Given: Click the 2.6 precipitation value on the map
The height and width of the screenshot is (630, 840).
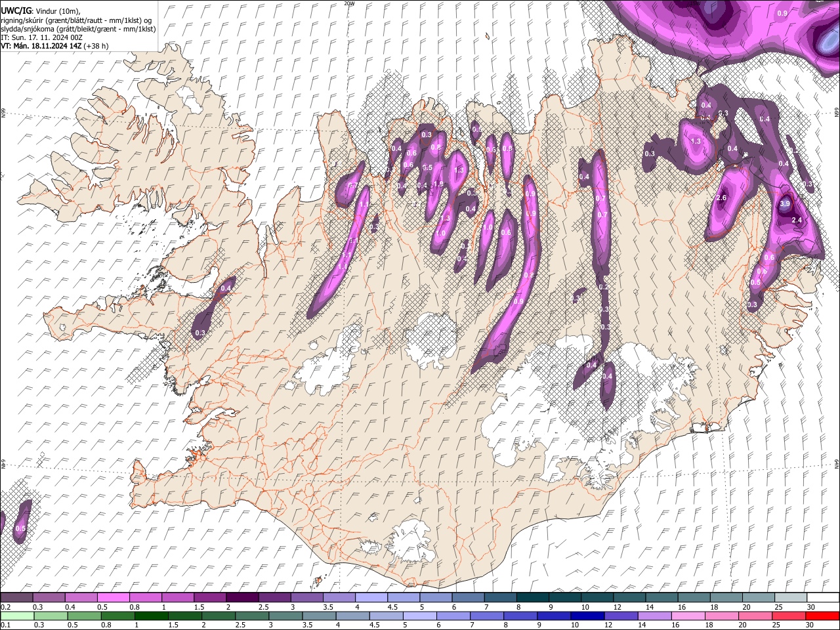Looking at the screenshot, I should [721, 198].
